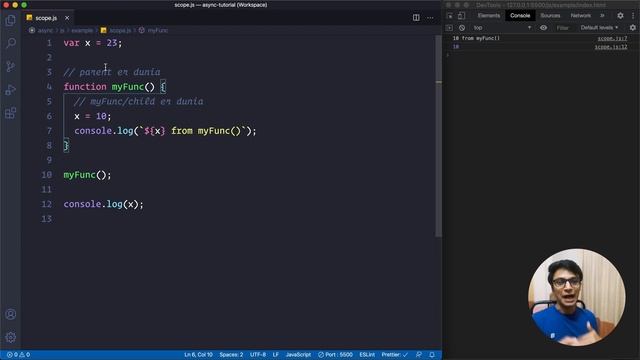Open errors and warnings in status bar

pos(18,355)
